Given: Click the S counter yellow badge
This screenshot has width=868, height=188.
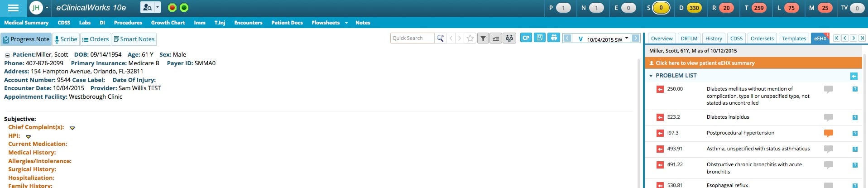Looking at the screenshot, I should (661, 8).
